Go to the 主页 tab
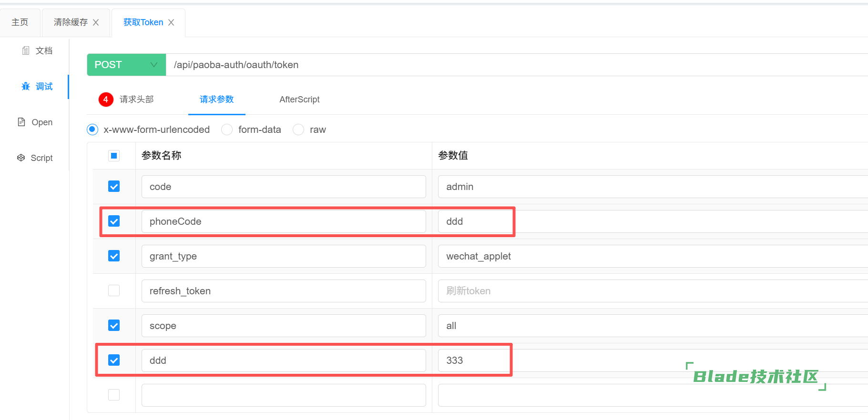Screen dimensions: 868x420 (20, 22)
